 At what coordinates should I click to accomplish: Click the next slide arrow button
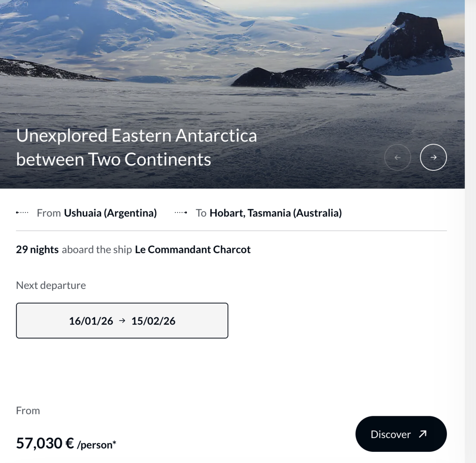[x=433, y=157]
